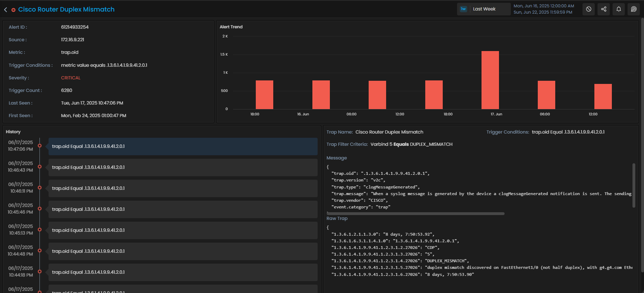Click the timeline dot for 10:45:46 PM
This screenshot has height=293, width=644.
click(x=40, y=209)
